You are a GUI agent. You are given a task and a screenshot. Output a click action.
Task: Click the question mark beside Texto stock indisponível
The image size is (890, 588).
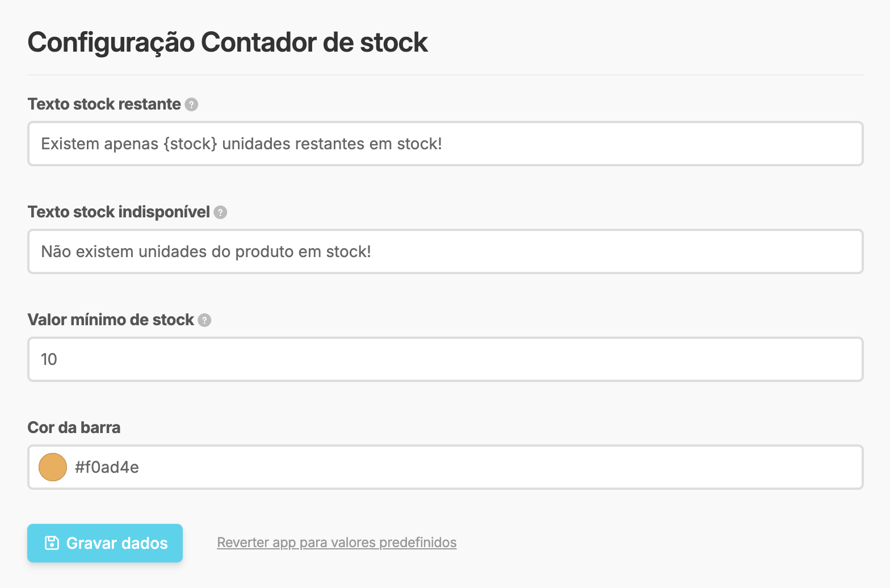pos(220,212)
